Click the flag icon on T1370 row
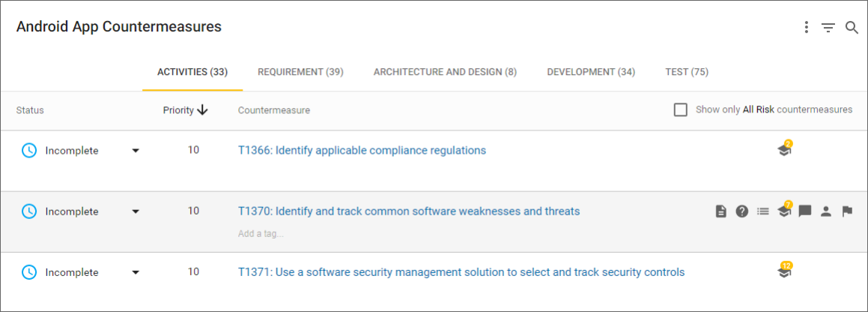Image resolution: width=868 pixels, height=312 pixels. [847, 211]
